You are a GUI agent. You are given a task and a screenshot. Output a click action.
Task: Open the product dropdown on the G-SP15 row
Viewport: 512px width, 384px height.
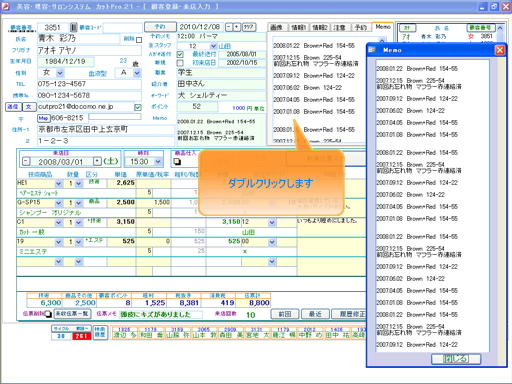pyautogui.click(x=59, y=203)
